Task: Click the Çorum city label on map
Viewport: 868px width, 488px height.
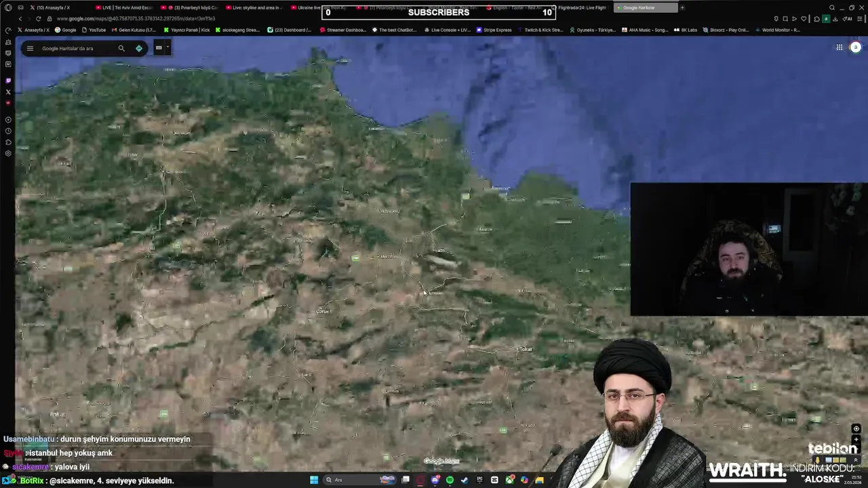Action: (x=323, y=311)
